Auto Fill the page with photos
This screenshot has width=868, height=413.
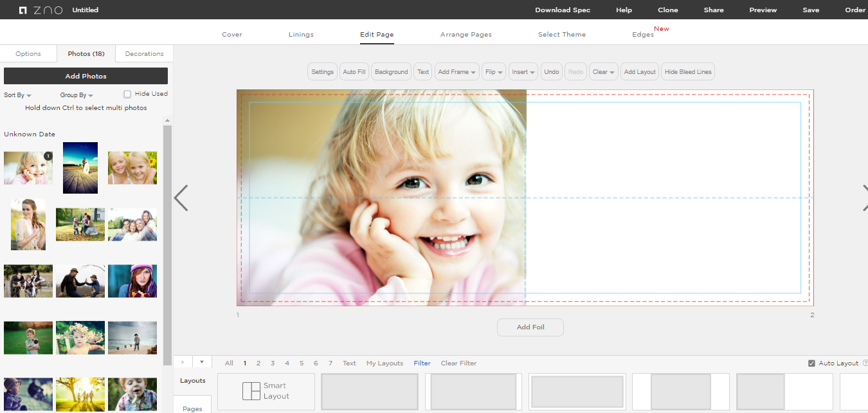pyautogui.click(x=354, y=71)
